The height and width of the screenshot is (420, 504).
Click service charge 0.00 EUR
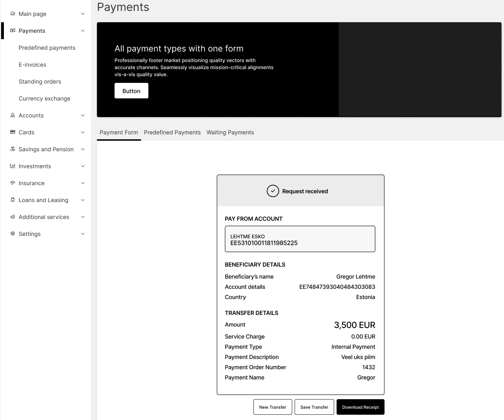[x=363, y=336]
